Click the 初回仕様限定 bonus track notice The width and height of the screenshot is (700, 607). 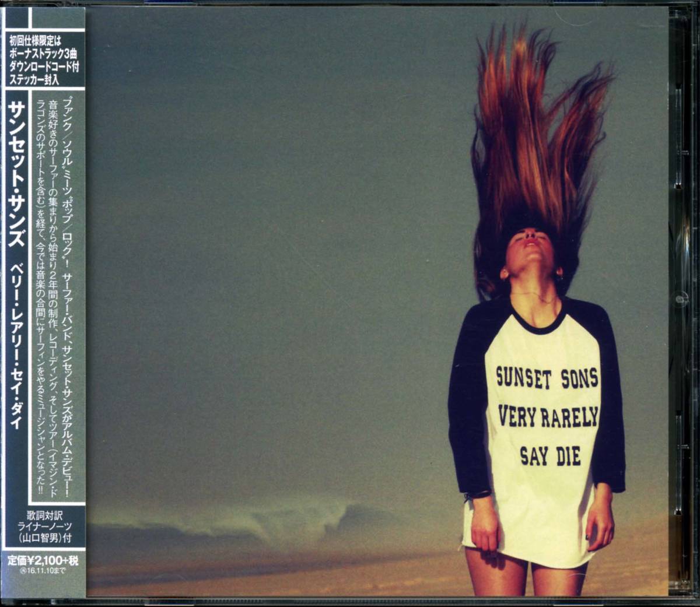[x=44, y=60]
